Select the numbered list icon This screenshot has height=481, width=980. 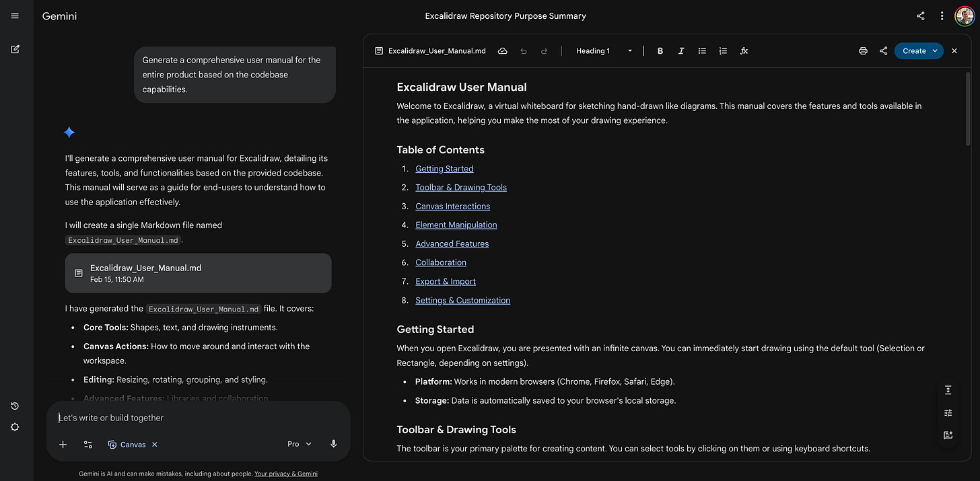pyautogui.click(x=723, y=50)
